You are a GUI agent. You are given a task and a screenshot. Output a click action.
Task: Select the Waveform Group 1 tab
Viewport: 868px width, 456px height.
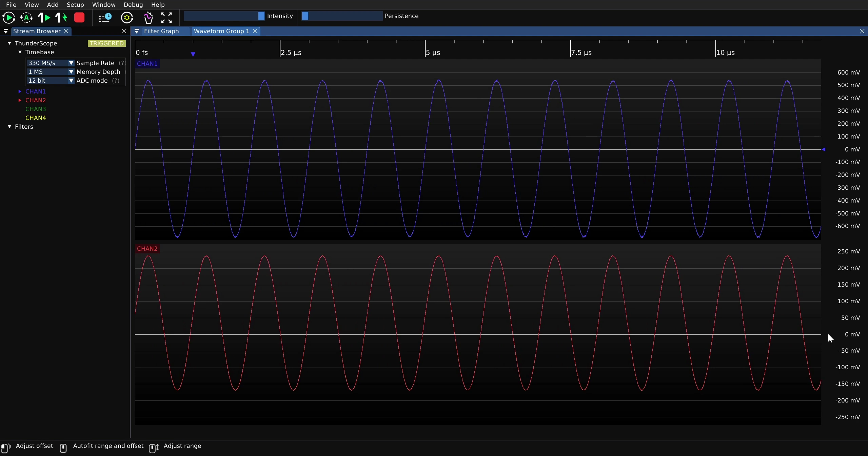[x=221, y=31]
